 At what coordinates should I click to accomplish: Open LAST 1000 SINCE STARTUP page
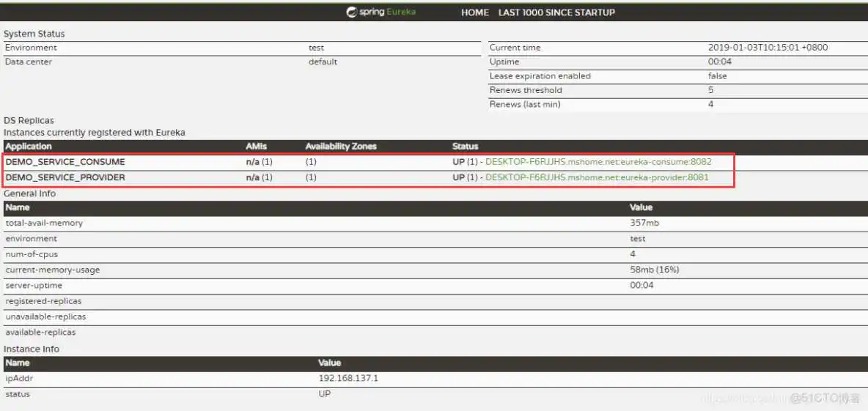[556, 12]
